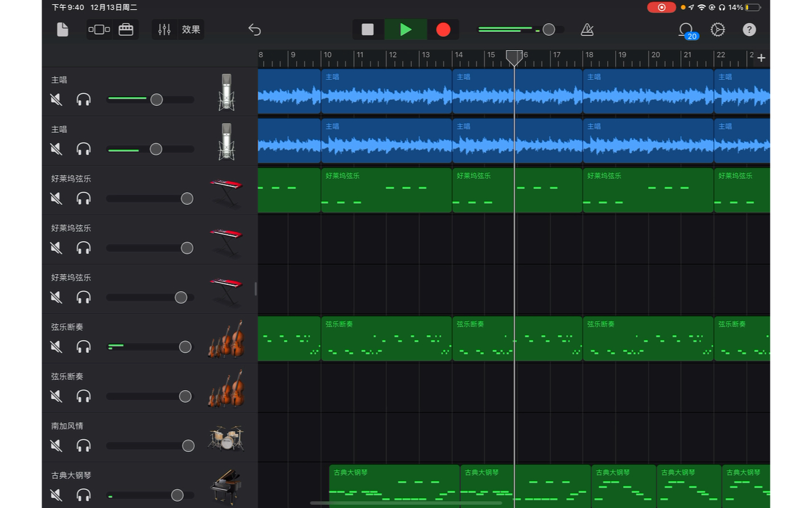Solo the 古典大钢琴 track with headphones
Viewport: 812px width, 508px height.
[84, 495]
